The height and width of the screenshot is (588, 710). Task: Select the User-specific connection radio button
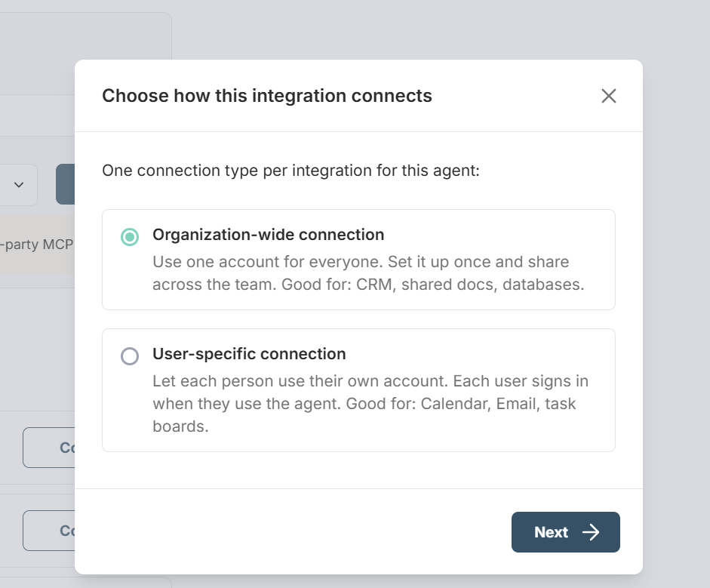point(130,356)
